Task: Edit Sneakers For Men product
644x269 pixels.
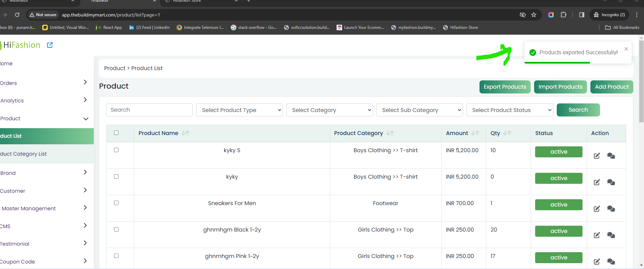Action: tap(597, 209)
